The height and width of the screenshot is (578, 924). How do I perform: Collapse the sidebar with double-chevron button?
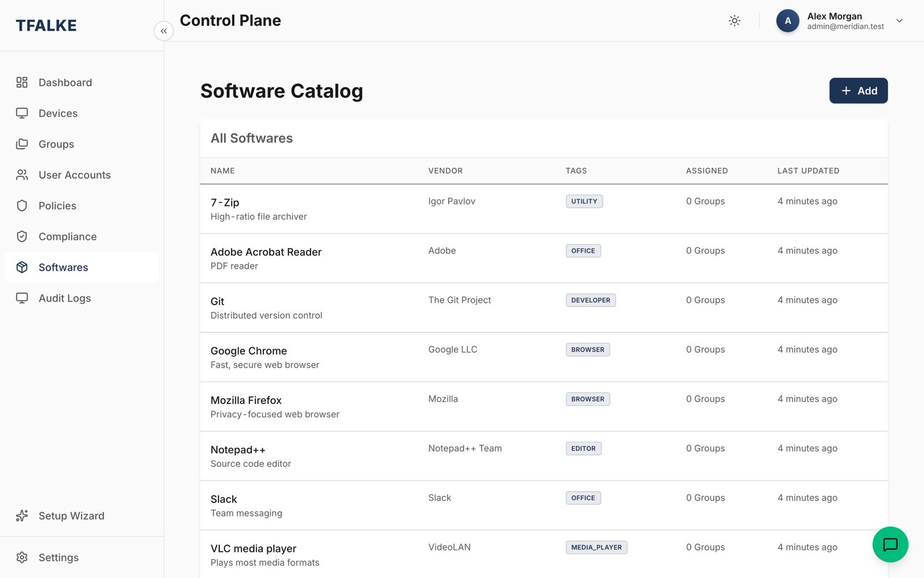coord(164,31)
